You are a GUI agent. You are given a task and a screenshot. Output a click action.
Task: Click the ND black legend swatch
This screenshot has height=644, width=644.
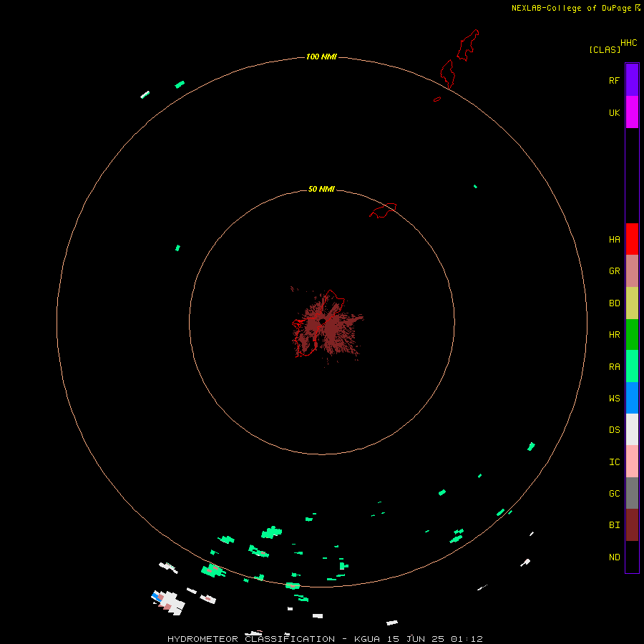pos(632,557)
